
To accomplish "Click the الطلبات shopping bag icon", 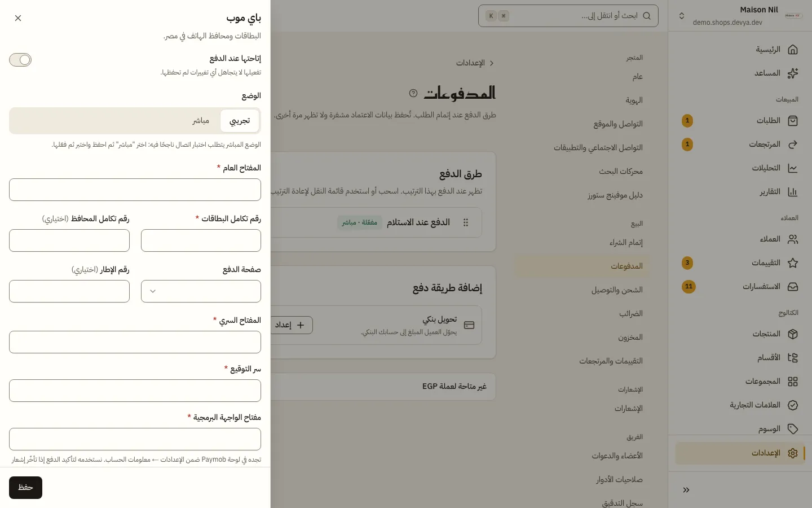I will coord(793,121).
